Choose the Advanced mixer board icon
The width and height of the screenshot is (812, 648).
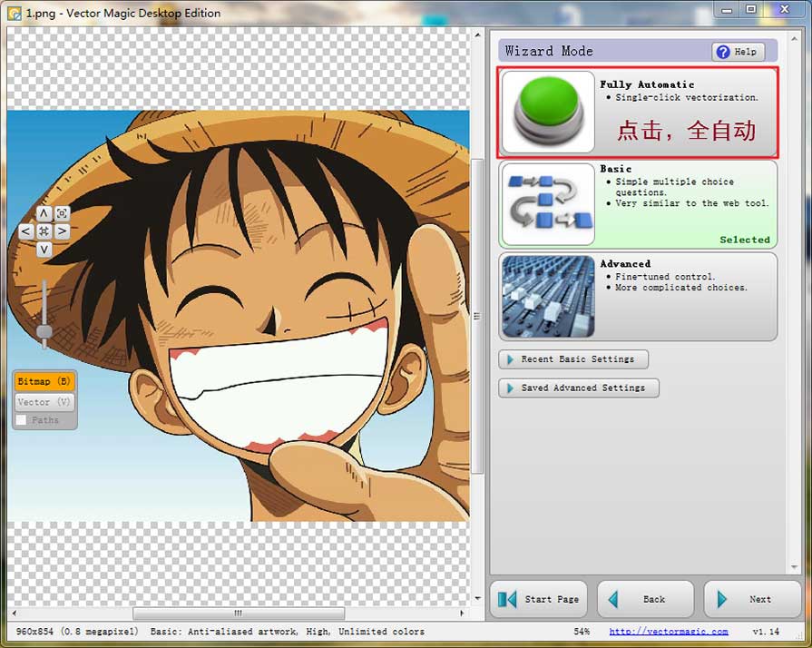click(x=548, y=296)
